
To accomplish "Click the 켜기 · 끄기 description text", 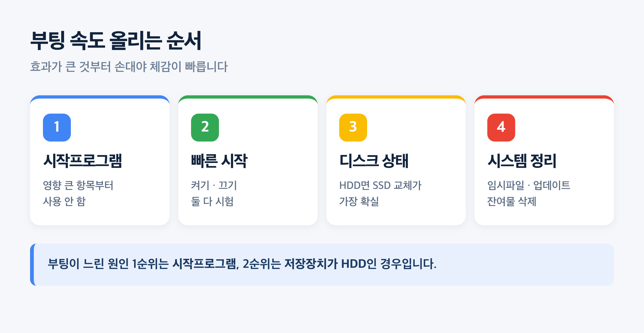I will (x=214, y=185).
